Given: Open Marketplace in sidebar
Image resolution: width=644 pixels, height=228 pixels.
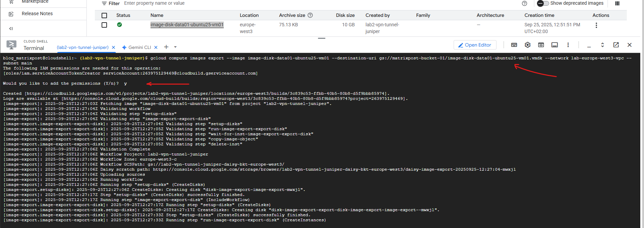Looking at the screenshot, I should click(x=35, y=2).
